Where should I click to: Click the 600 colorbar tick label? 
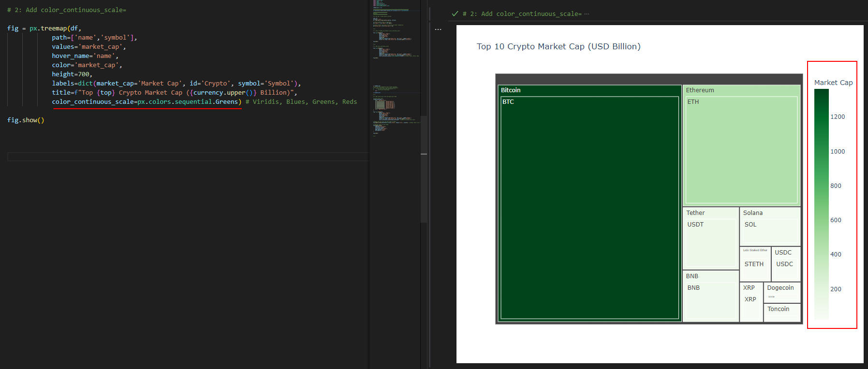[x=836, y=220]
